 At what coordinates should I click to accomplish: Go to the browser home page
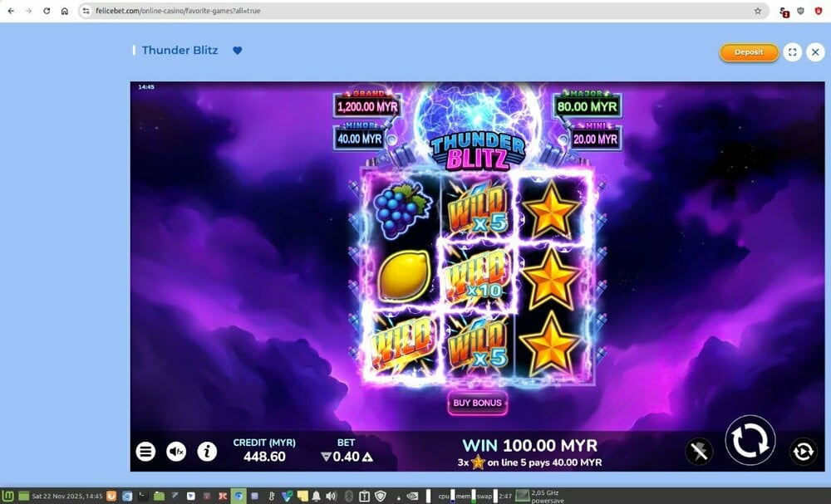(65, 11)
